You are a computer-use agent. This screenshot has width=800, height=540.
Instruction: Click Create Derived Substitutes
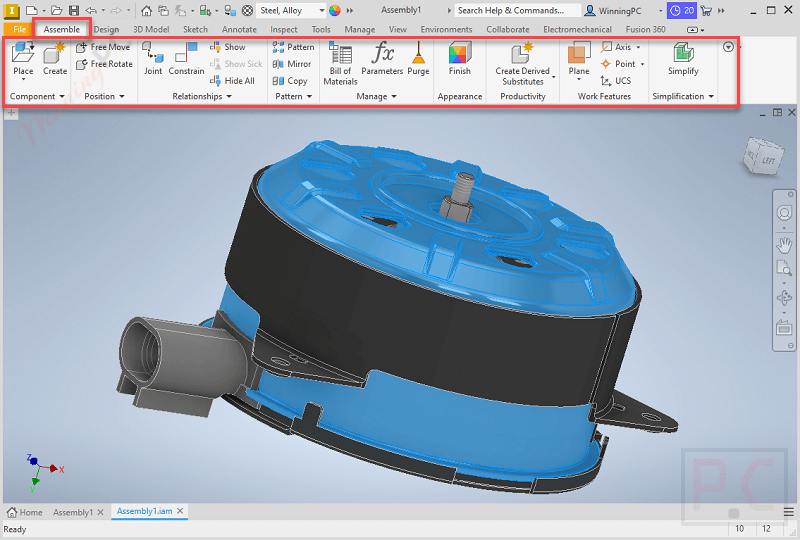(x=523, y=64)
